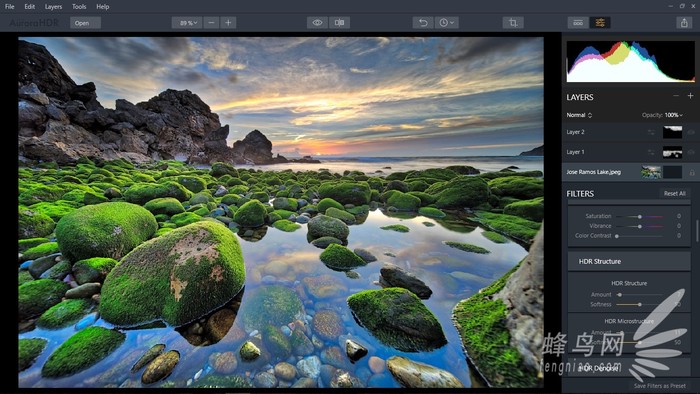Screen dimensions: 700x394
Task: Add a new layer with plus
Action: coord(690,96)
